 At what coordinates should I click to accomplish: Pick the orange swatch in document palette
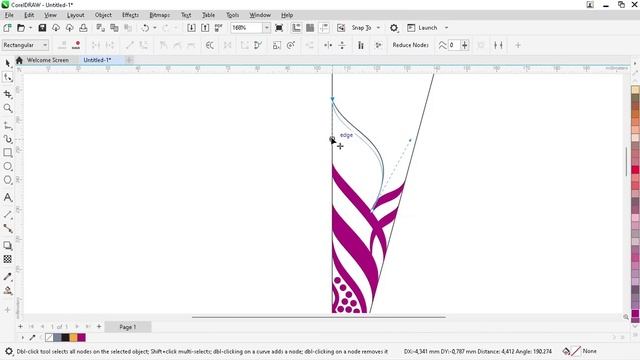pos(73,338)
